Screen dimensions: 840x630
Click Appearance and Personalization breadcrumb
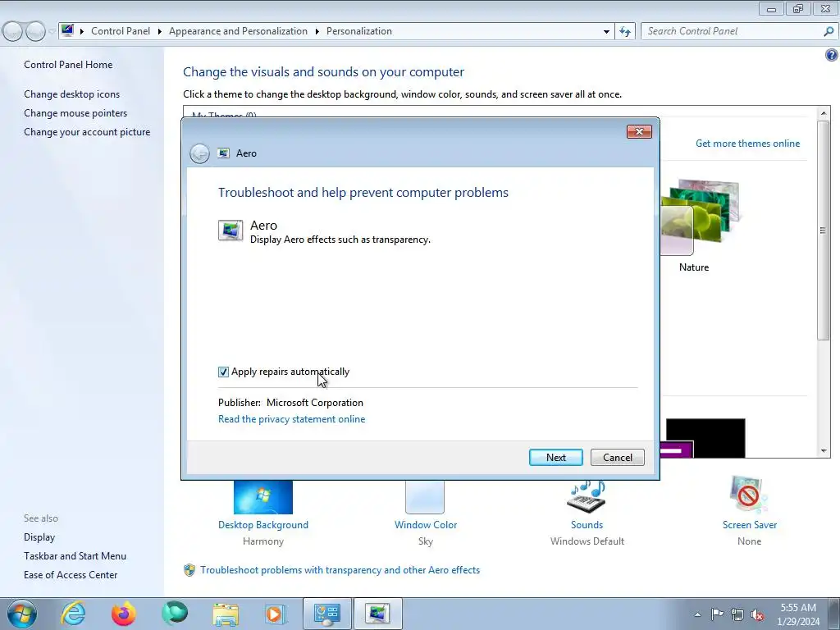click(239, 31)
